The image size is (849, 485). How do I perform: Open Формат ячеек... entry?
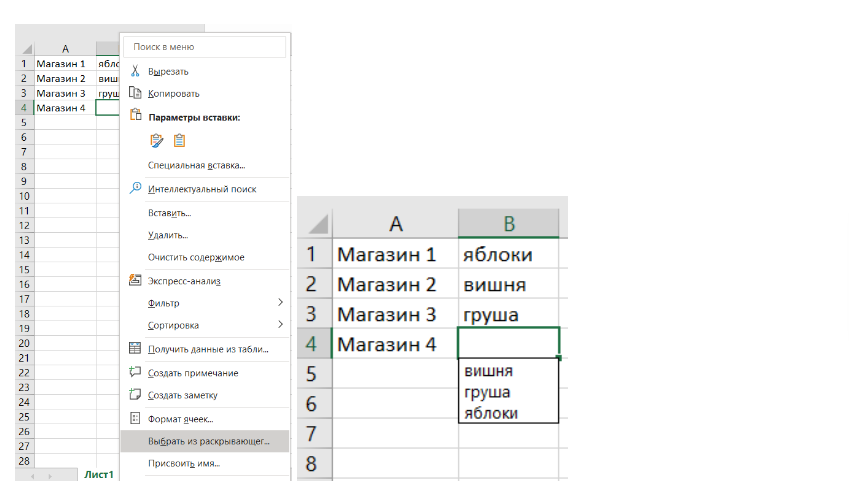(x=180, y=420)
